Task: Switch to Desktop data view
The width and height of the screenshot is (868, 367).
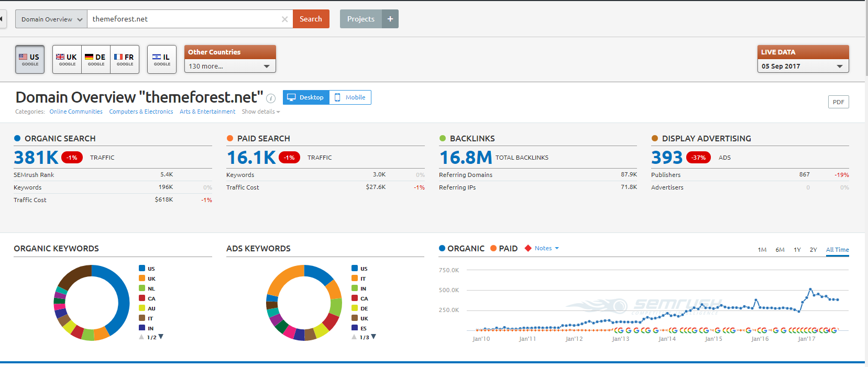Action: (306, 97)
